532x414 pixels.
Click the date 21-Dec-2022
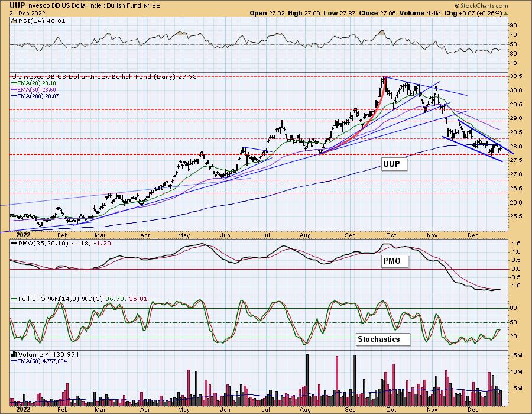click(27, 13)
